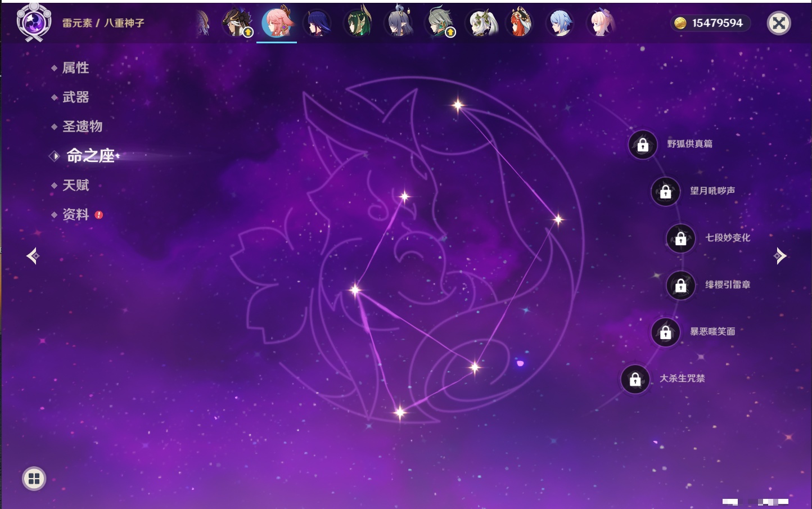This screenshot has height=509, width=812.
Task: Click the lock icon beside 七段妙变化
Action: click(x=681, y=238)
